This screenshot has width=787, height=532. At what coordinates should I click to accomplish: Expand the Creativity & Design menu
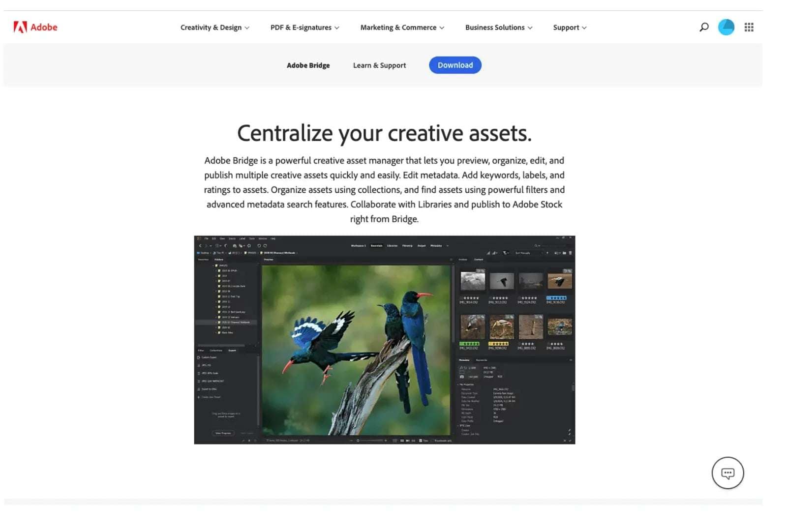pyautogui.click(x=215, y=28)
